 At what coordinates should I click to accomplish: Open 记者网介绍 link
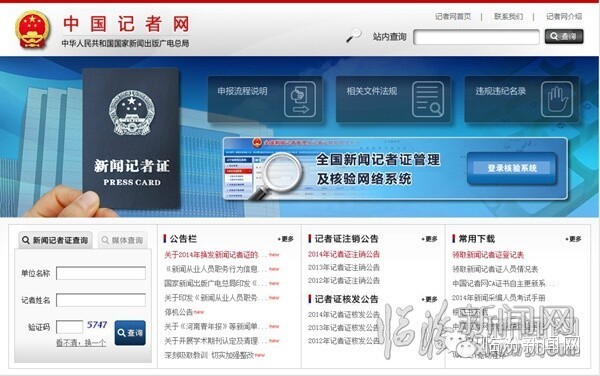click(564, 16)
